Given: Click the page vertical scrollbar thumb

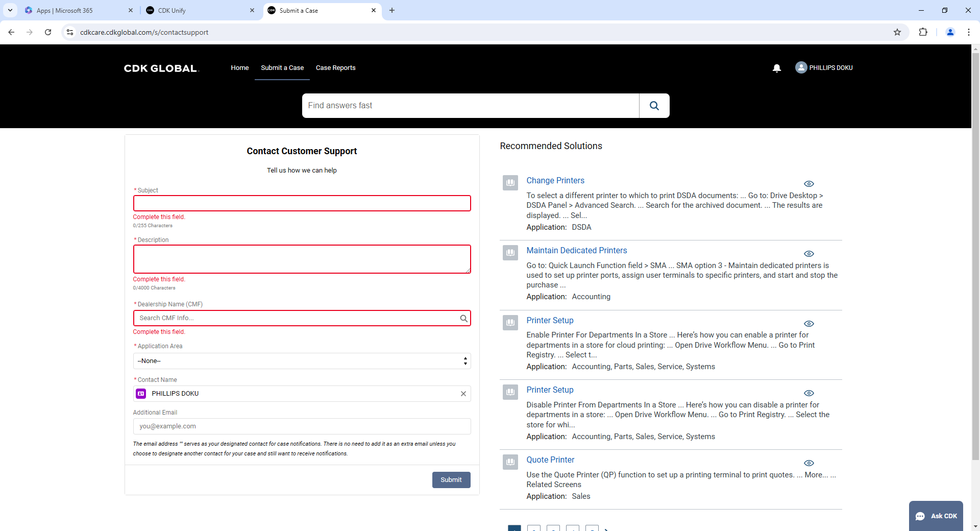Looking at the screenshot, I should tap(975, 255).
